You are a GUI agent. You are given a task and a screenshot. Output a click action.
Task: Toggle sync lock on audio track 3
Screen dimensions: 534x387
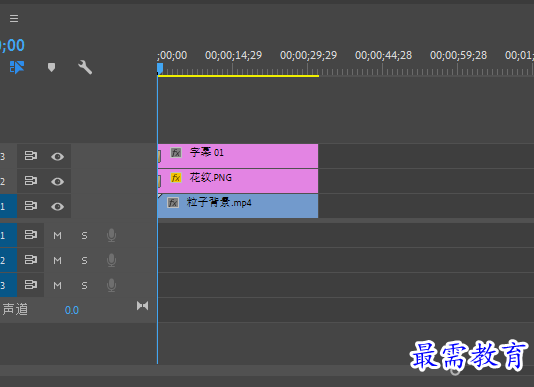pyautogui.click(x=31, y=285)
